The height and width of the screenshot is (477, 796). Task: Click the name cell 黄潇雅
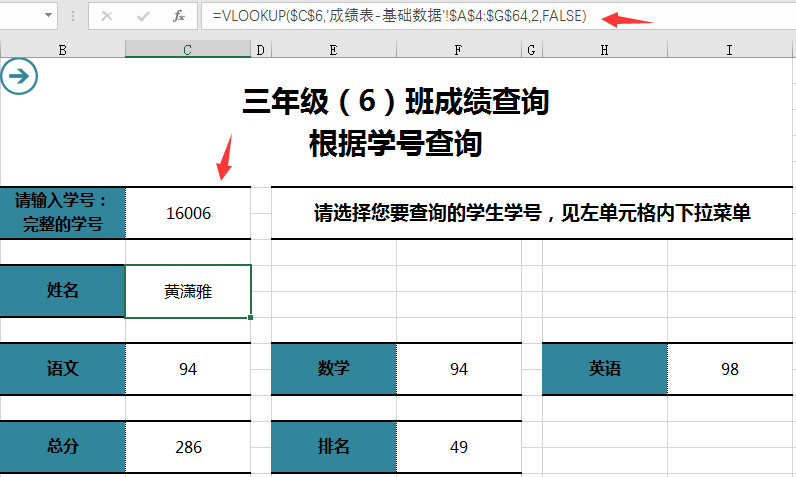(x=188, y=291)
